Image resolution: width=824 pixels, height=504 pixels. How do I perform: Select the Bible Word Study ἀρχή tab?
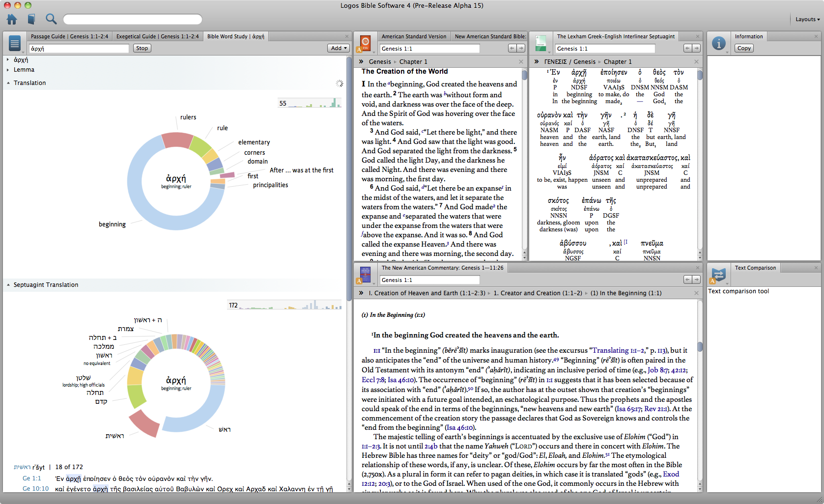tap(236, 36)
